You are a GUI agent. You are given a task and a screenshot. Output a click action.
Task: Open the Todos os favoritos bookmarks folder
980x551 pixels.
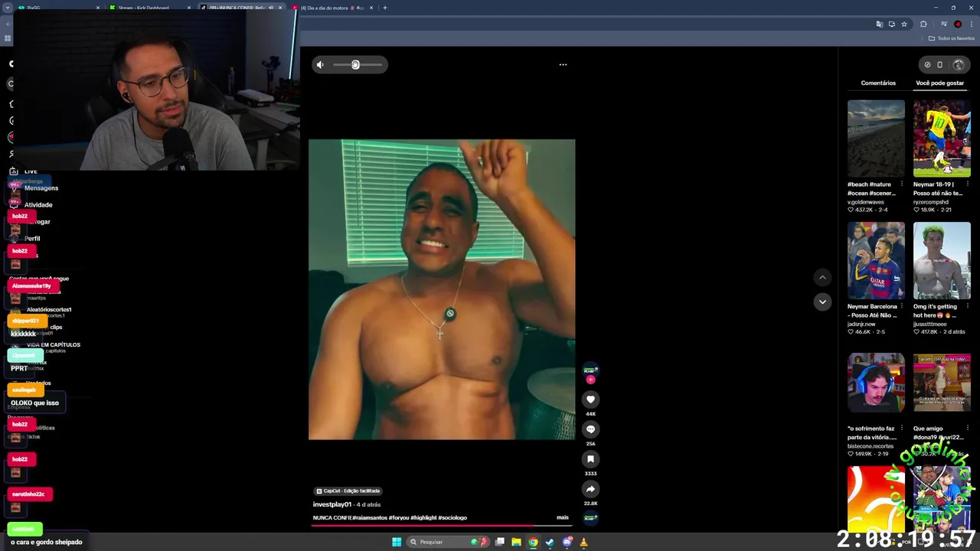951,38
